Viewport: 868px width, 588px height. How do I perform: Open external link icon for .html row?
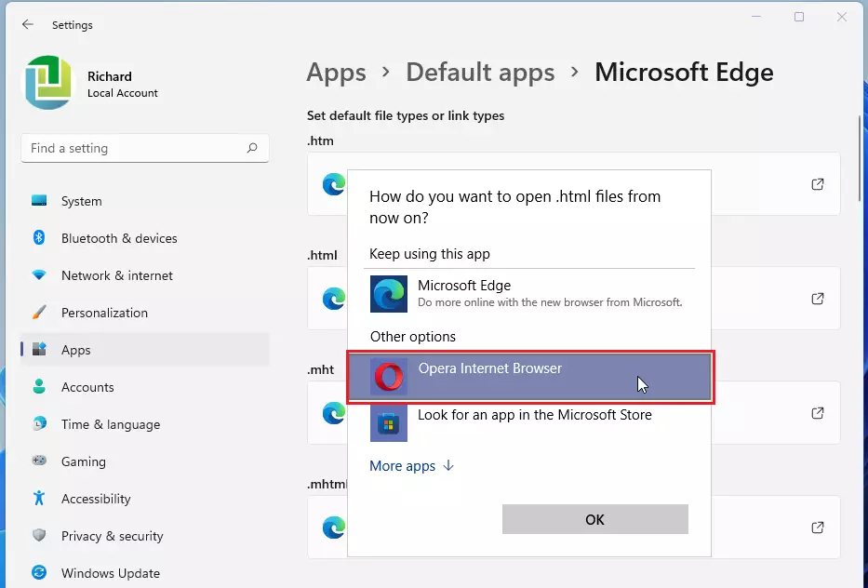coord(818,299)
